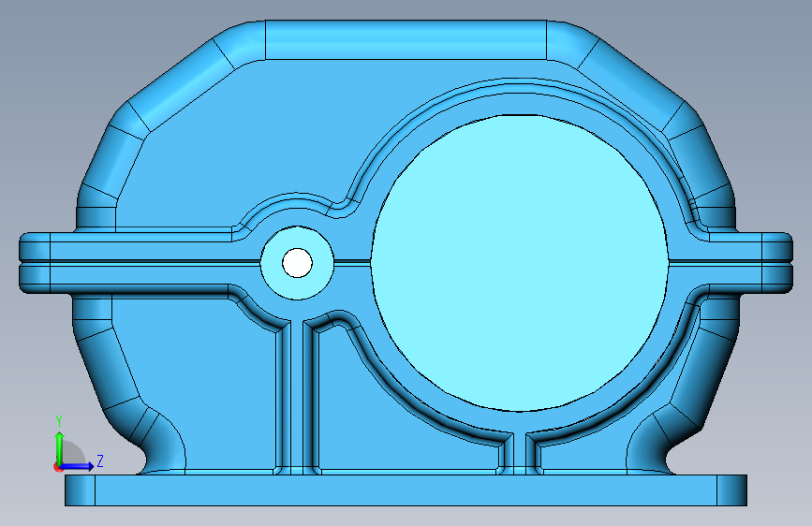Click the red origin point of triad
Image resolution: width=812 pixels, height=526 pixels.
tap(58, 467)
